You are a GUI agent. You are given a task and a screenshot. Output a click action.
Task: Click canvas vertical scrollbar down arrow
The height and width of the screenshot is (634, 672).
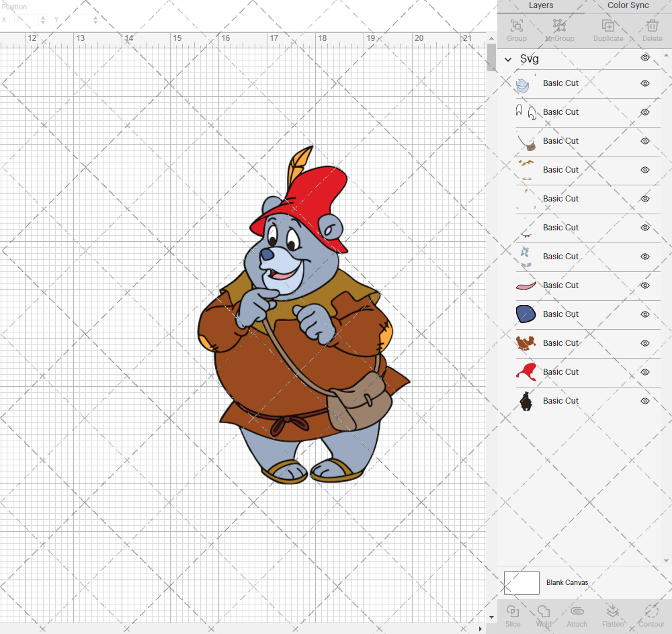click(492, 617)
